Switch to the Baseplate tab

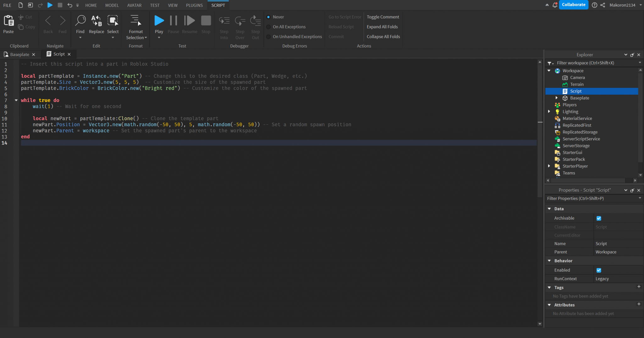[19, 54]
